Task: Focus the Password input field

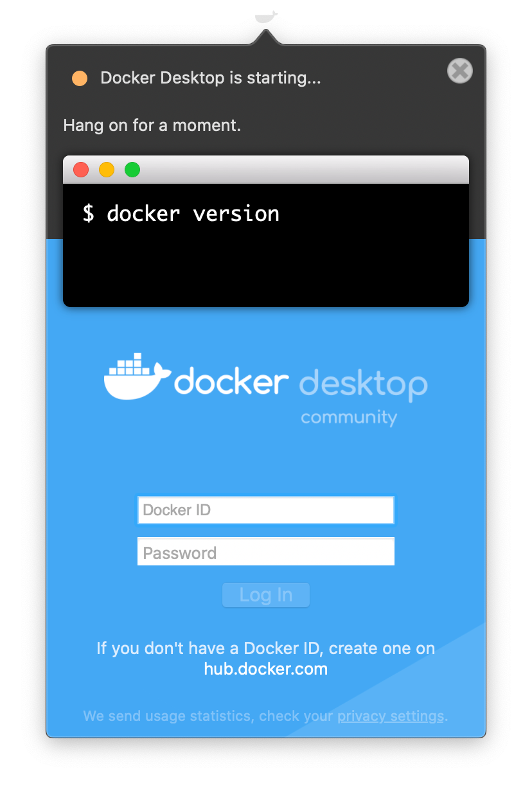Action: tap(265, 553)
